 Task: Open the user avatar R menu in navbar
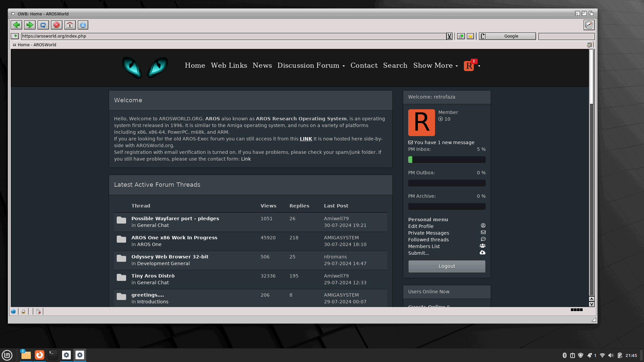(472, 65)
